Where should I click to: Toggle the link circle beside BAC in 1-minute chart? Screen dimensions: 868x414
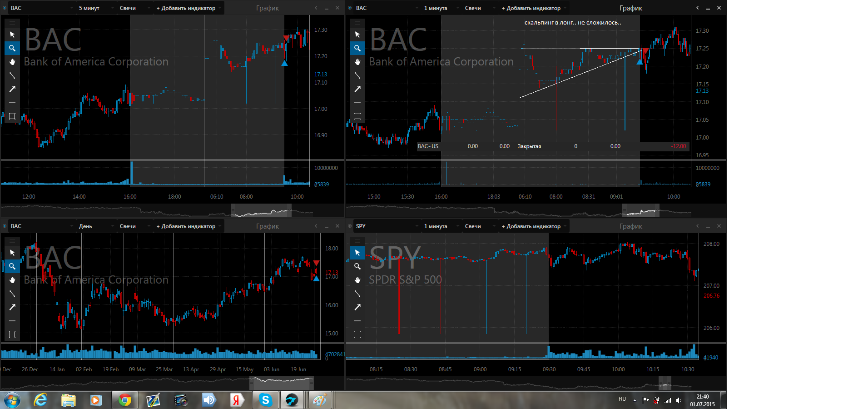click(349, 8)
